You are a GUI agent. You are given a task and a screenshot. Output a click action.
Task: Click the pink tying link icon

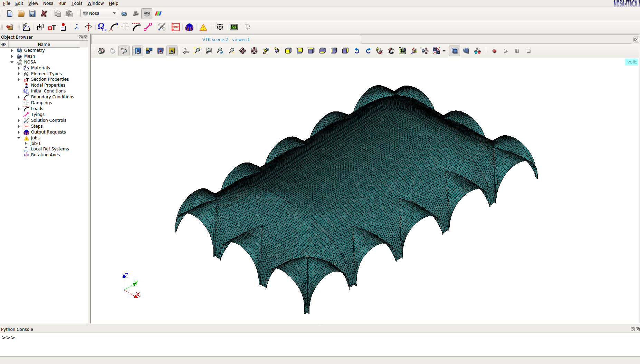148,27
